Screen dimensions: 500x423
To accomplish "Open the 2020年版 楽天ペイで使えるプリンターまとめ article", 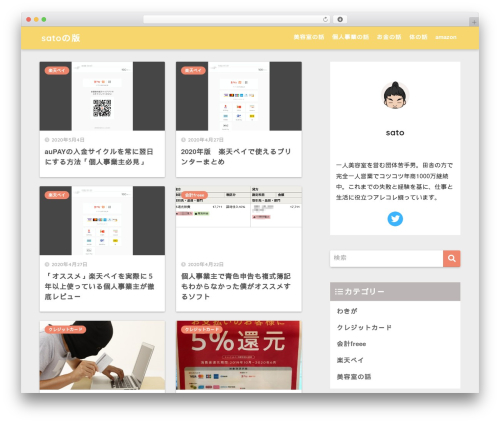I will click(236, 157).
